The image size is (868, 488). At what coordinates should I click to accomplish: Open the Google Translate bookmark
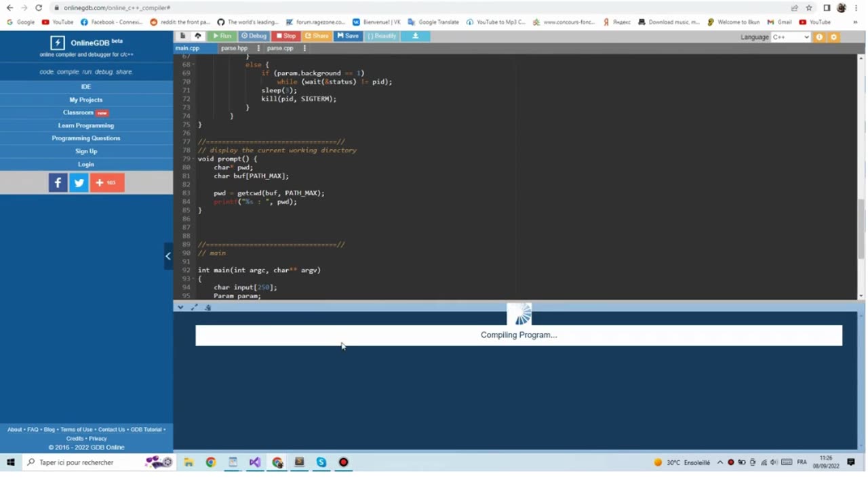tap(433, 22)
